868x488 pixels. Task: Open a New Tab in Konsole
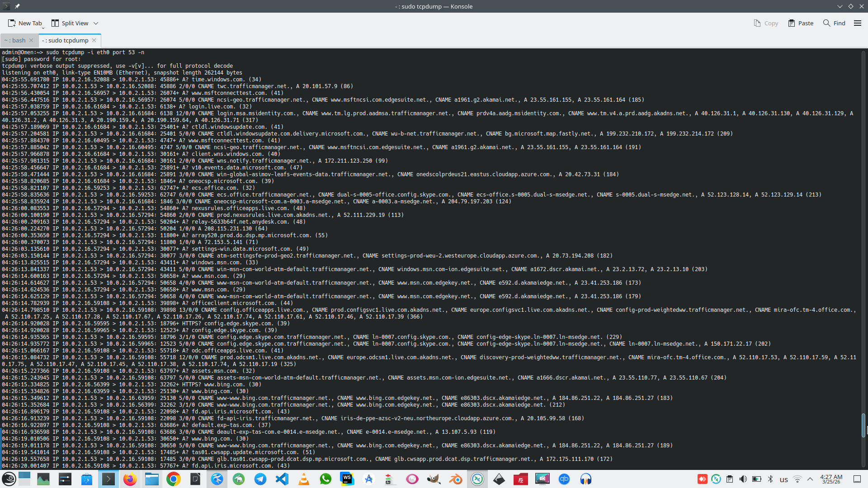25,23
